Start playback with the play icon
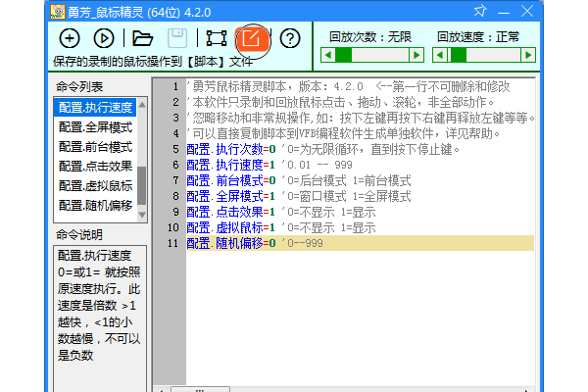This screenshot has height=392, width=588. point(104,38)
